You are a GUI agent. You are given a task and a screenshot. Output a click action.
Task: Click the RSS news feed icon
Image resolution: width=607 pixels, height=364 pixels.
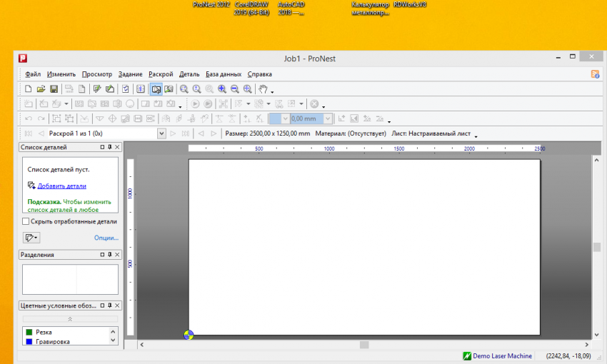(x=595, y=74)
